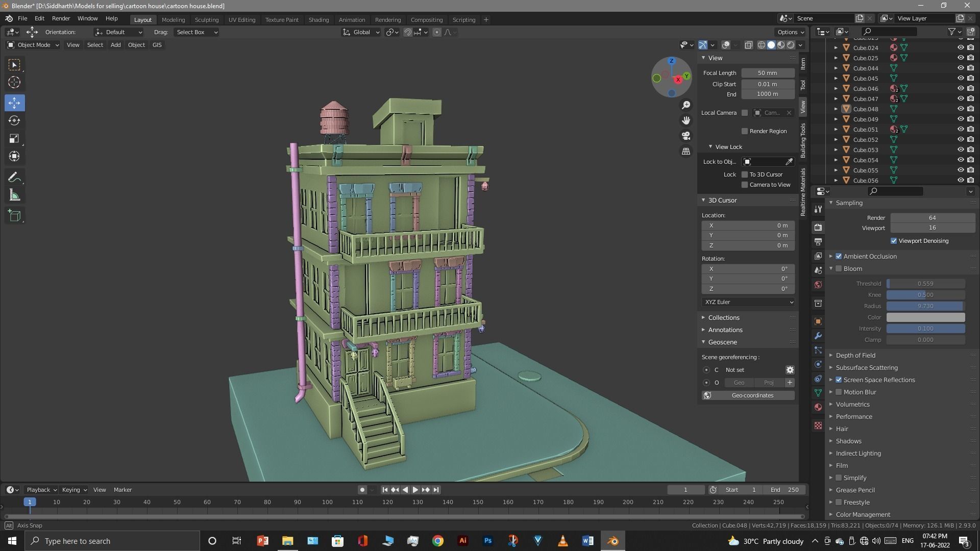
Task: Enable the Motion Blur checkbox
Action: coord(839,392)
